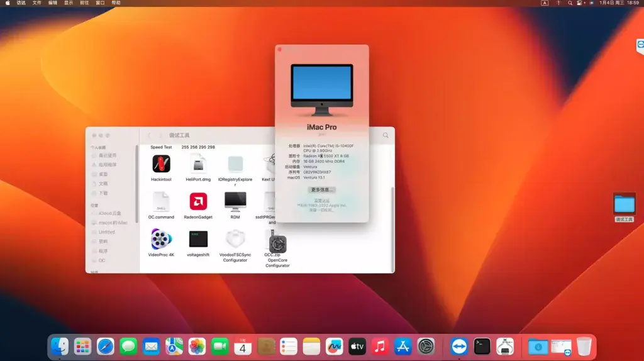Image resolution: width=644 pixels, height=361 pixels.
Task: Click the date and time in menu bar
Action: click(619, 3)
